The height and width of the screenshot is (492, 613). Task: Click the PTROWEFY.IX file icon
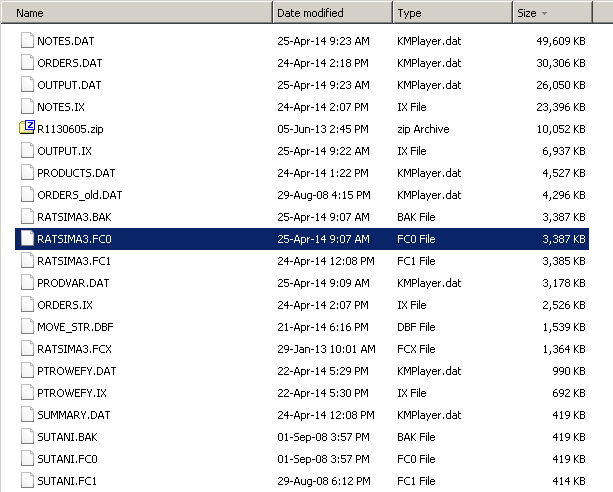tap(27, 393)
